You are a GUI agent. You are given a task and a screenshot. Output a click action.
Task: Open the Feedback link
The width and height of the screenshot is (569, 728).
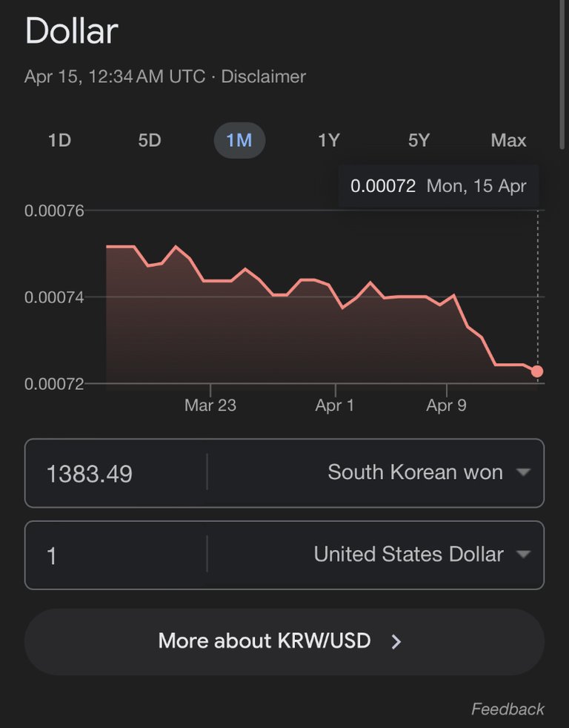tap(508, 709)
